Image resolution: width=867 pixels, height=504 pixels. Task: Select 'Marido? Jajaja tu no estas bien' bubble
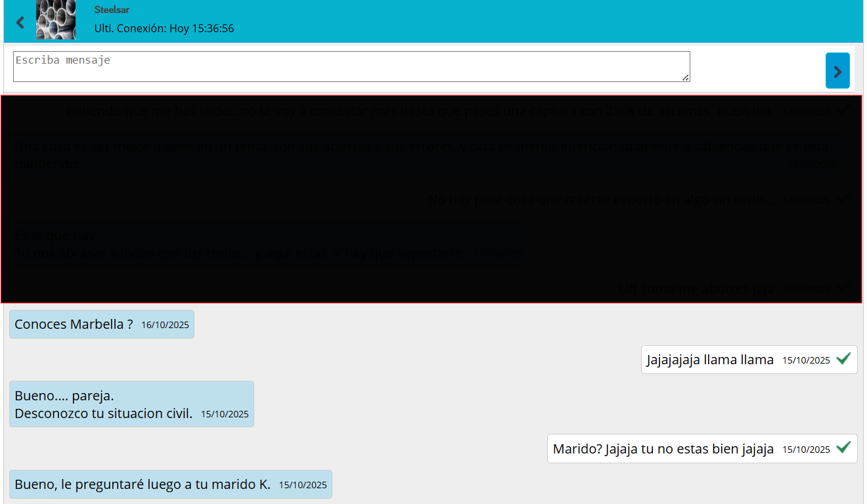pos(702,449)
